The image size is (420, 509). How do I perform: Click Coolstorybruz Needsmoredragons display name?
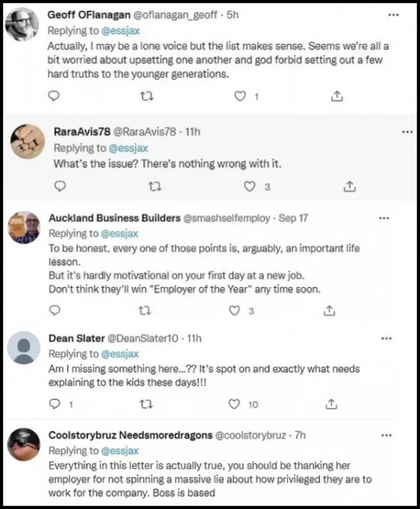(x=129, y=435)
